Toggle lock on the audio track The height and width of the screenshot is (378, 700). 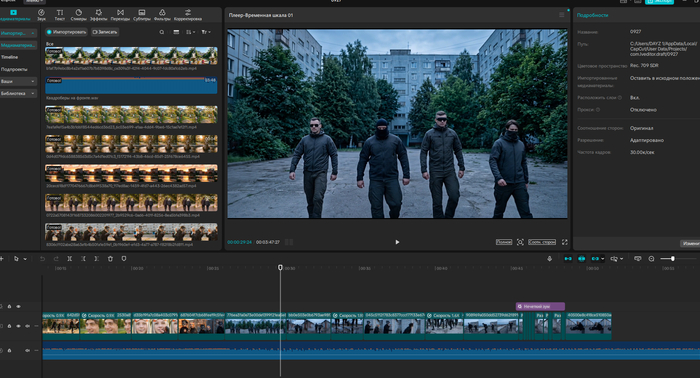[9, 350]
